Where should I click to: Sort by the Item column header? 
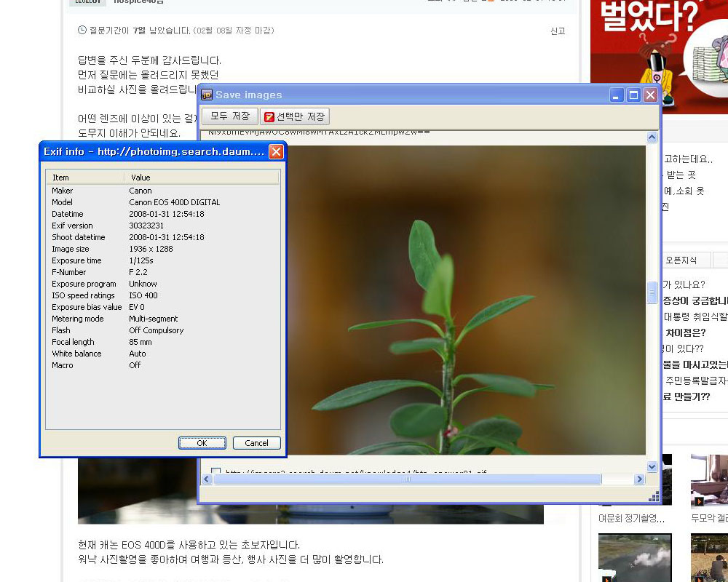click(x=84, y=178)
